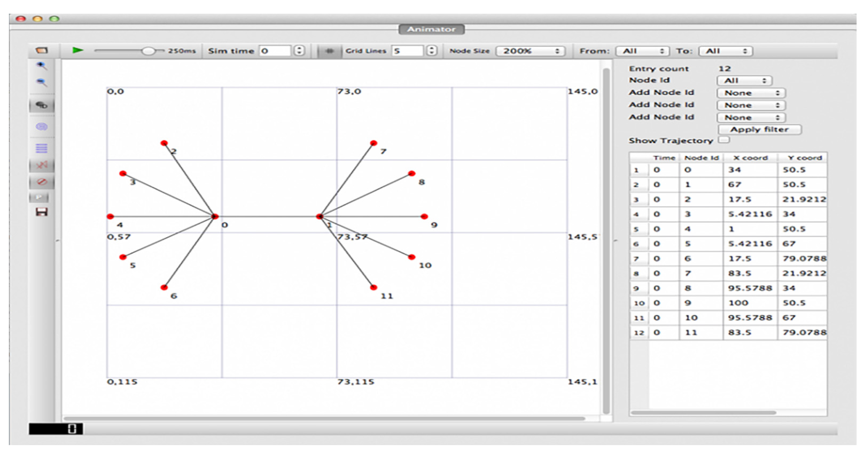
Task: Click the floppy disk save icon
Action: tap(41, 212)
